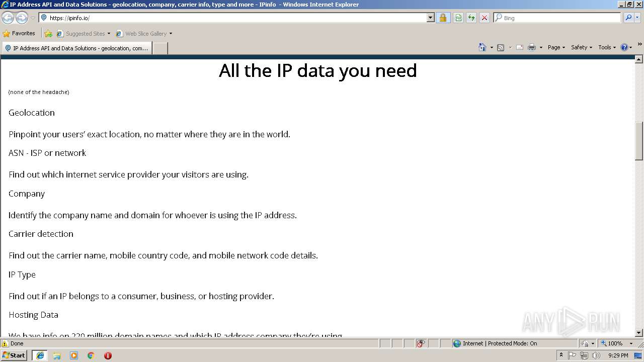Click the privacy report eye icon
Viewport: 644px width, 362px height.
421,343
